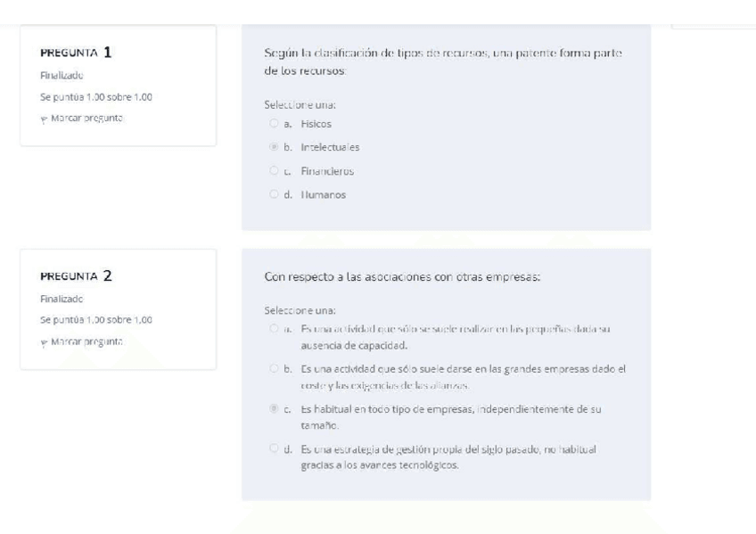This screenshot has width=756, height=534.
Task: Pick option d about 'siglo pasado'
Action: click(x=273, y=448)
